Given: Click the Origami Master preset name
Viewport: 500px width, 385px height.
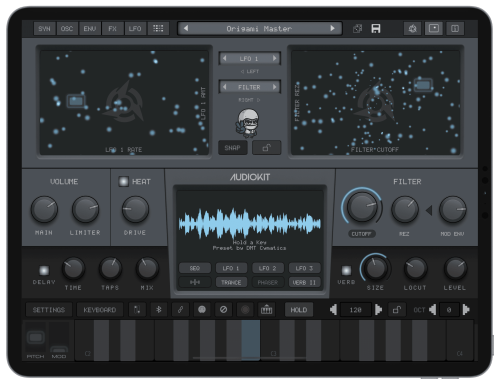Looking at the screenshot, I should point(259,29).
